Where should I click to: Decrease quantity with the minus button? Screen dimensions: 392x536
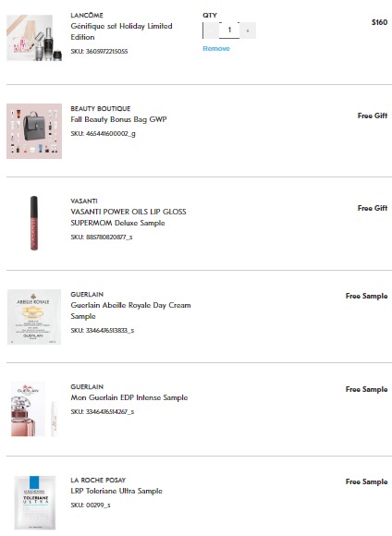click(x=211, y=30)
